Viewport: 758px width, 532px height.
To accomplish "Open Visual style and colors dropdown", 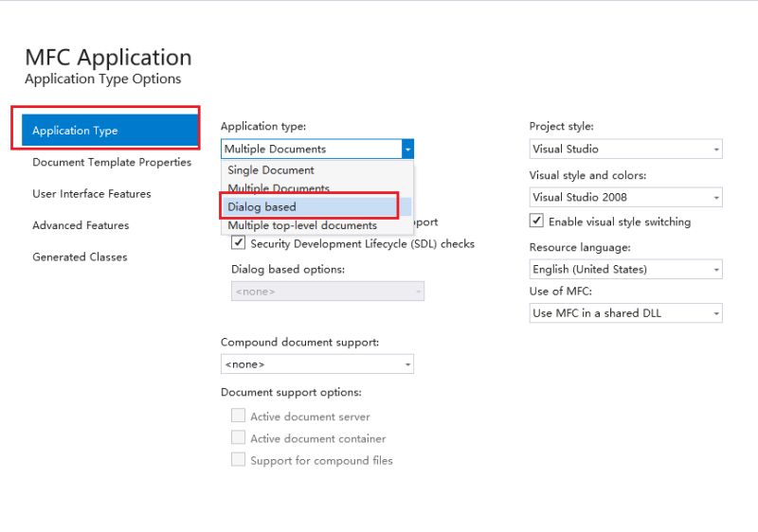I will [626, 198].
